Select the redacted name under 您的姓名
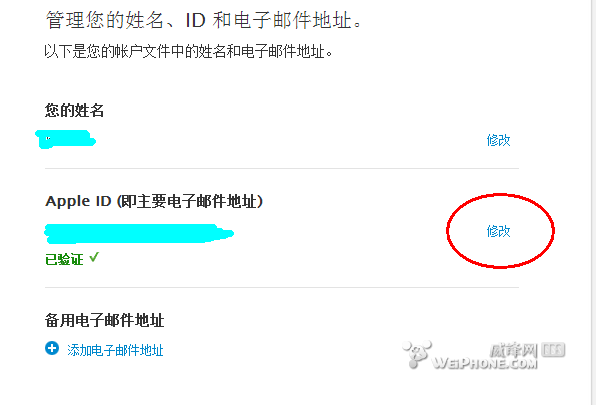The image size is (596, 405). point(65,139)
